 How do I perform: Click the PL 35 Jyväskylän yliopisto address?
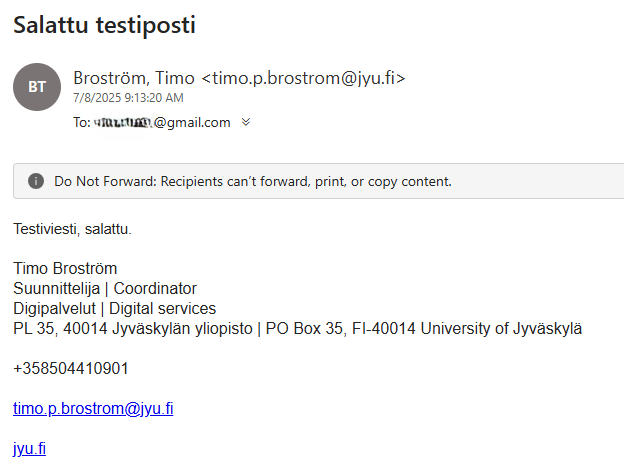point(131,328)
